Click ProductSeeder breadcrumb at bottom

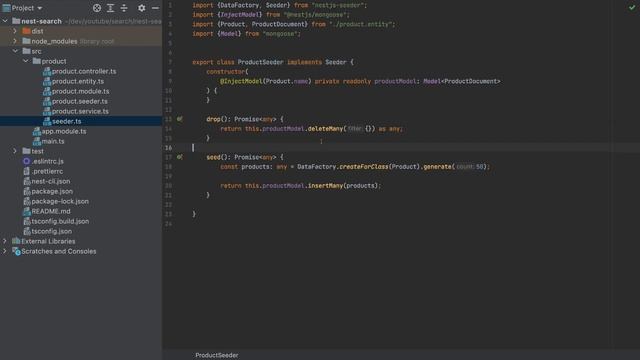(x=217, y=355)
